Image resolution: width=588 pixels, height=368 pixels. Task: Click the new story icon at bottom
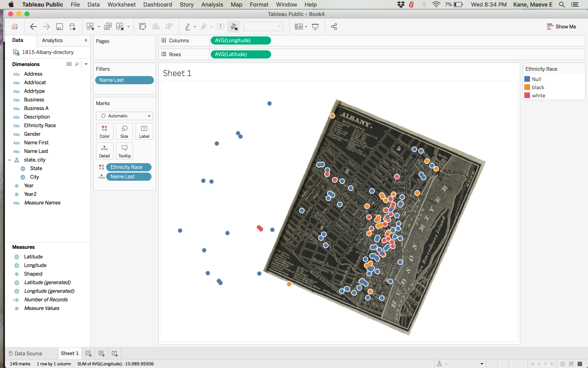point(115,354)
